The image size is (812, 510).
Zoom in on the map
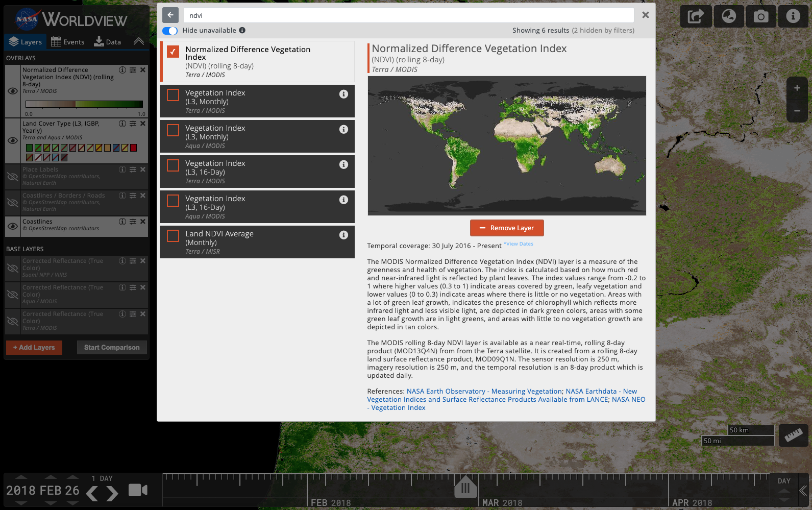click(797, 88)
